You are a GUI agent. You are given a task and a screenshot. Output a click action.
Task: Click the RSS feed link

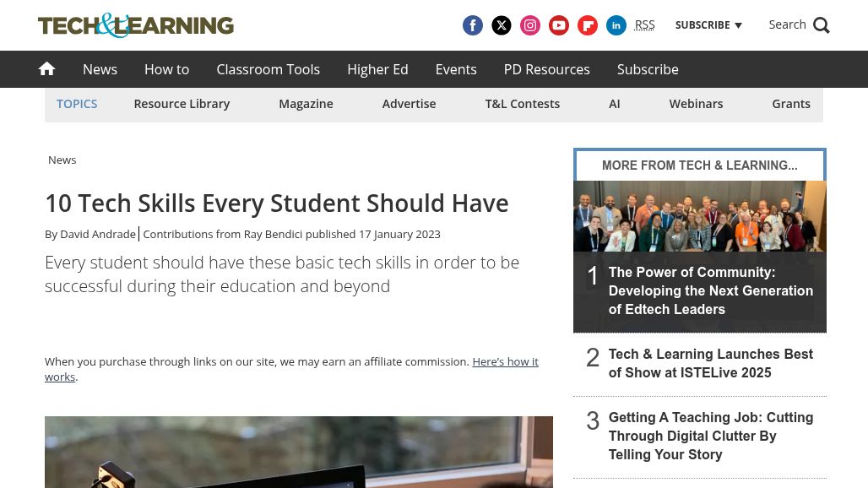click(x=644, y=24)
